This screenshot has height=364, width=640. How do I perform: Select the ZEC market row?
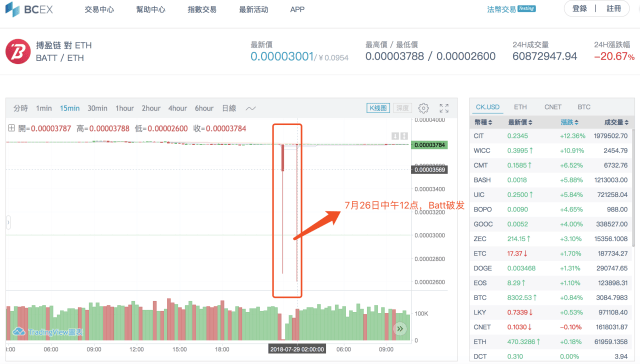click(551, 239)
